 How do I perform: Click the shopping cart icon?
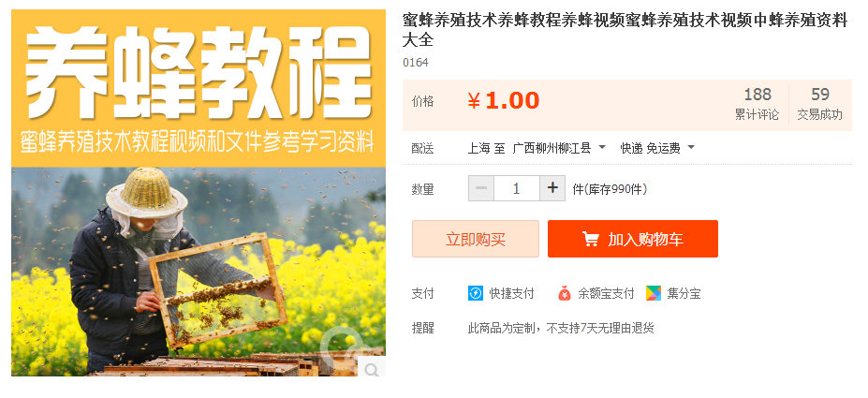(x=591, y=239)
